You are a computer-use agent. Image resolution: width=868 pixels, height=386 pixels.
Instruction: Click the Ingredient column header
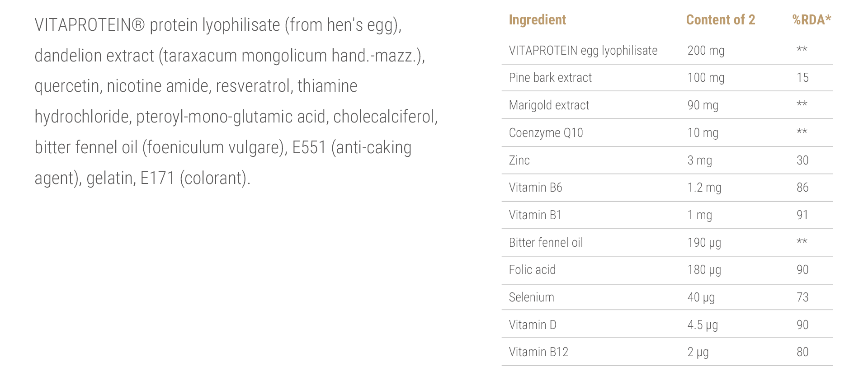(537, 20)
